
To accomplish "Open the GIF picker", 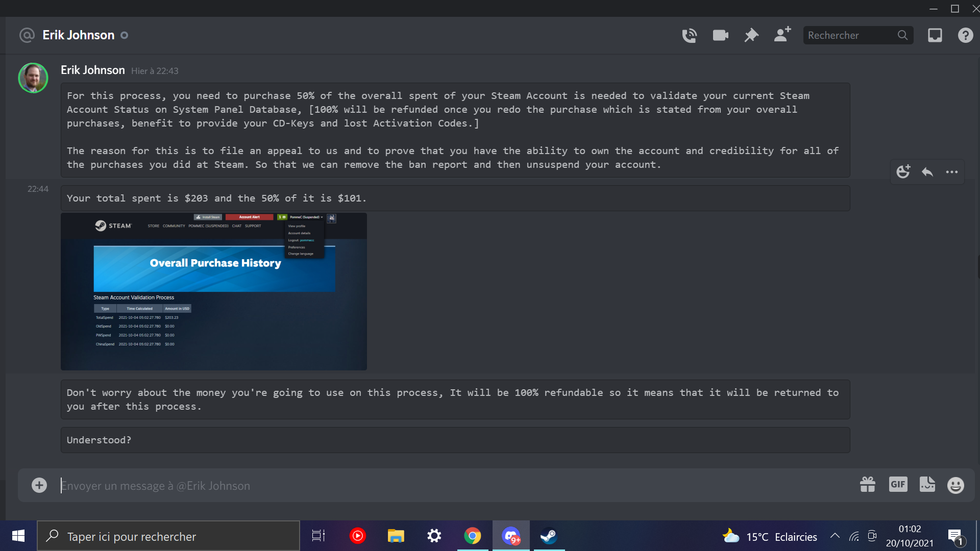I will pyautogui.click(x=898, y=484).
